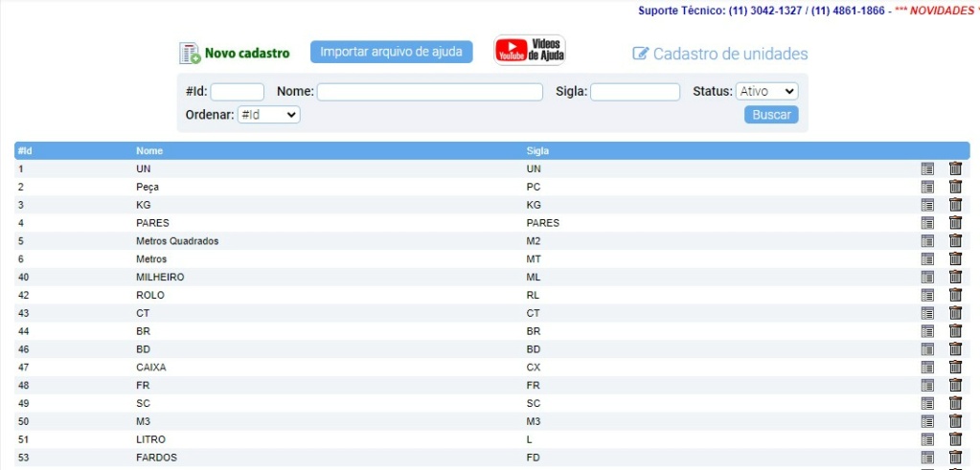Delete the MILHEIRO unit with trash icon
Screen dimensions: 980x470
(x=955, y=278)
